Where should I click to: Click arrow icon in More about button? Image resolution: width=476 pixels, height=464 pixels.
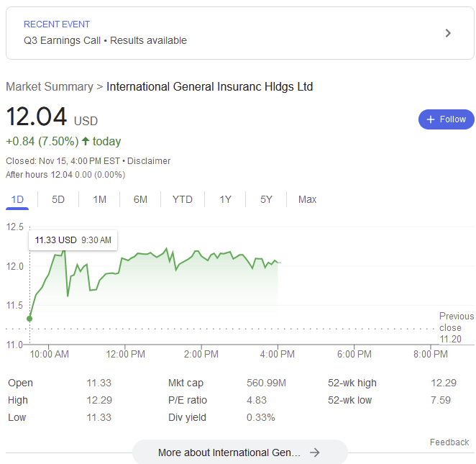click(x=314, y=452)
